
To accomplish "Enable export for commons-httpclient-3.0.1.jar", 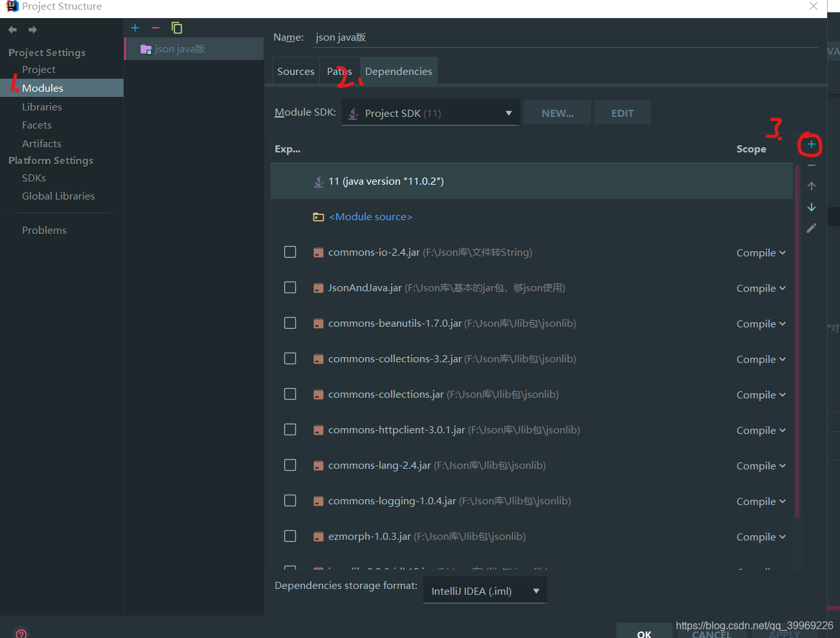I will [290, 429].
